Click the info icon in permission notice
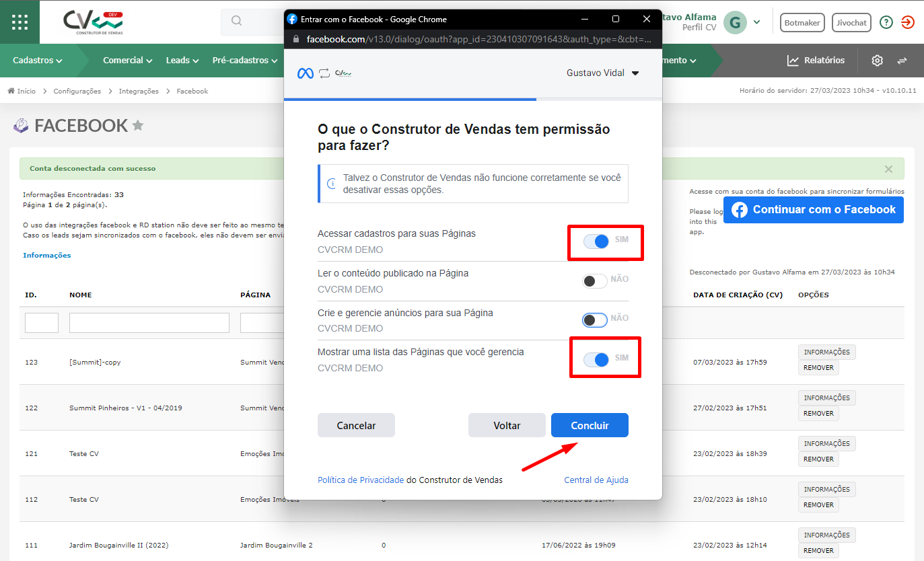924x561 pixels. pos(331,184)
